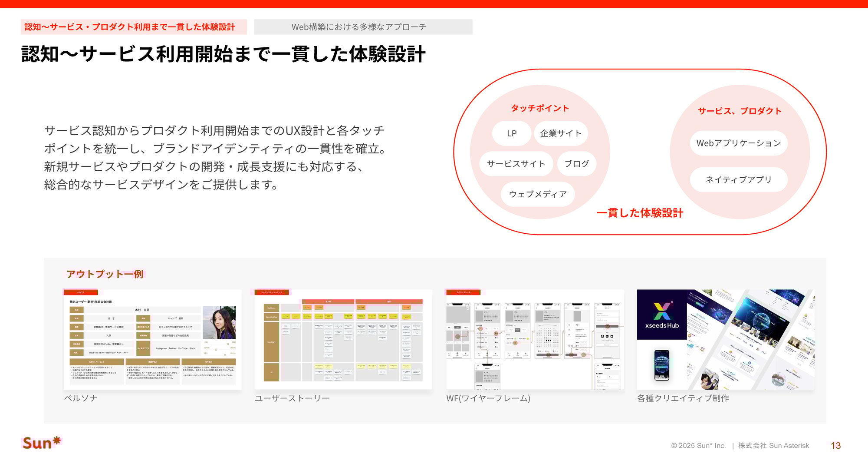Click the サービスサイト pill
The height and width of the screenshot is (467, 868).
point(516,164)
